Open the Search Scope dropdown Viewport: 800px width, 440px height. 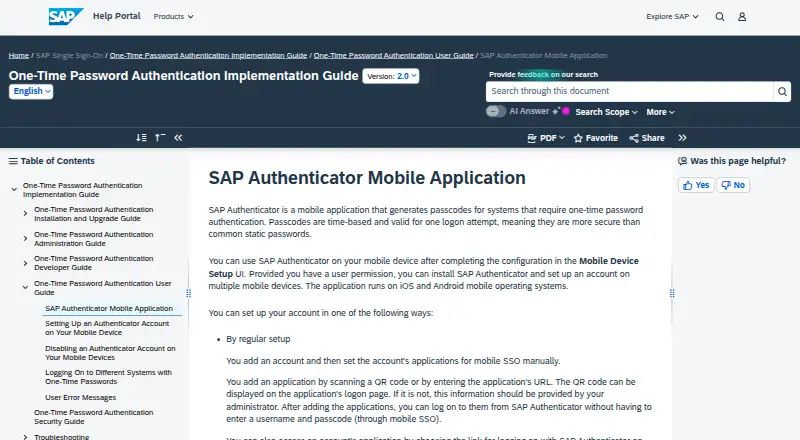click(607, 112)
